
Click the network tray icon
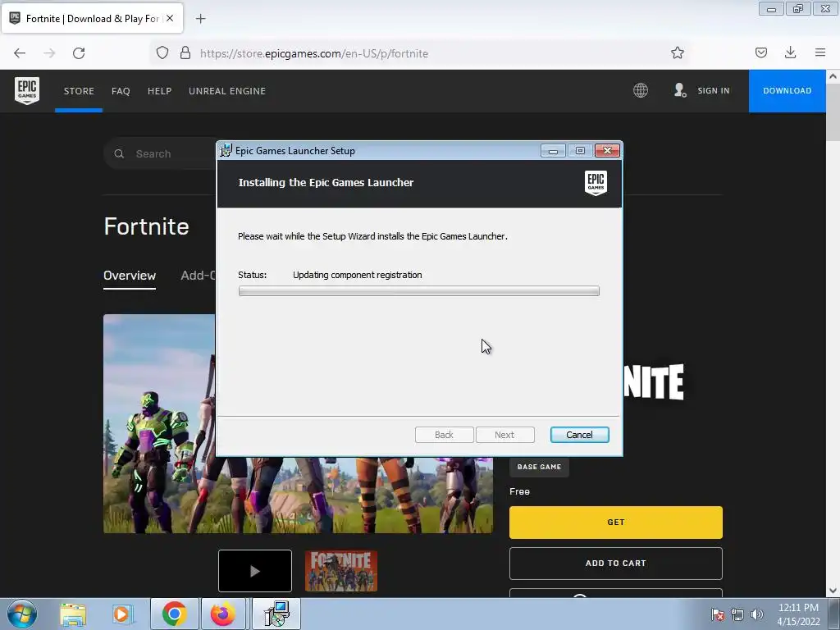pos(737,614)
